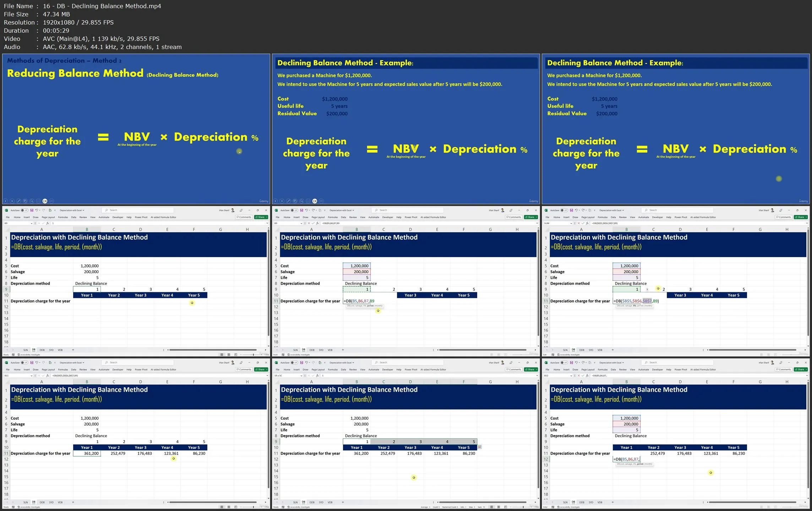
Task: Switch to DDB sheet tab in the Ready B9 frame
Action: pos(42,350)
